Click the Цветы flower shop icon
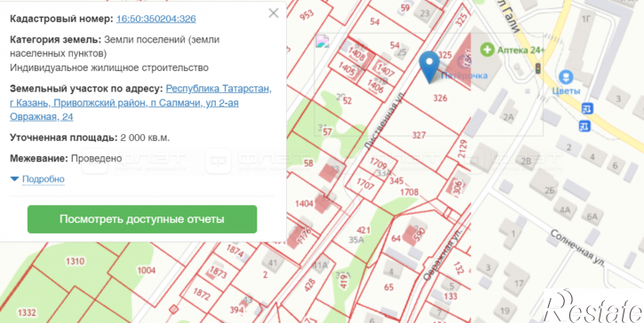Viewport: 644px width, 323px height. pos(566,76)
